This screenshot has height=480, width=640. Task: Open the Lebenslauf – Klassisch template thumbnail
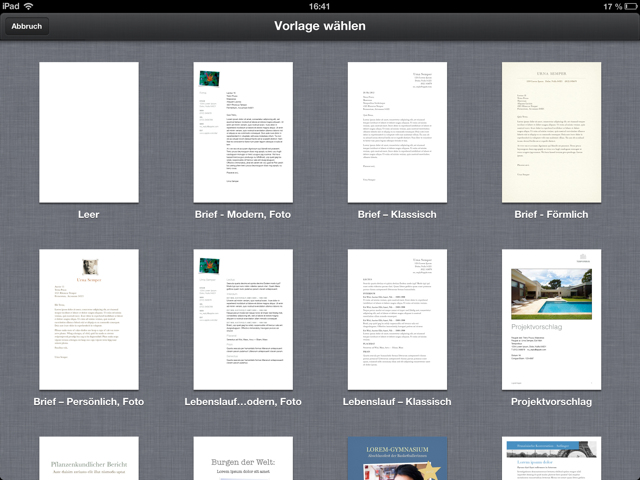click(x=397, y=319)
